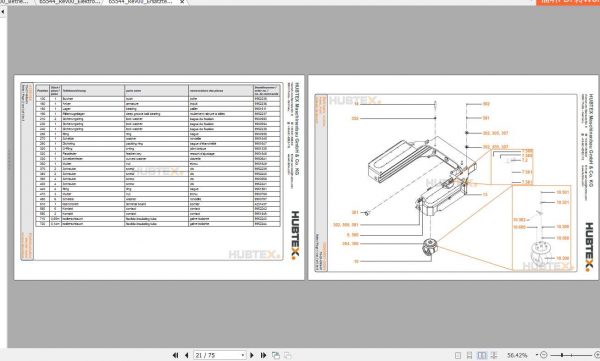Click the left page with the parts table
This screenshot has height=361, width=600.
tap(159, 177)
